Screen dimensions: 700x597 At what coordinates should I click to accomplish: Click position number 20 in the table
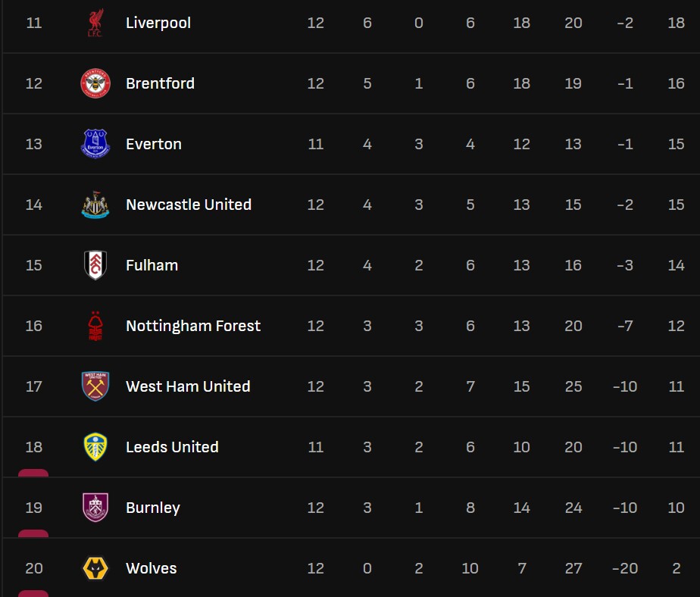[34, 568]
